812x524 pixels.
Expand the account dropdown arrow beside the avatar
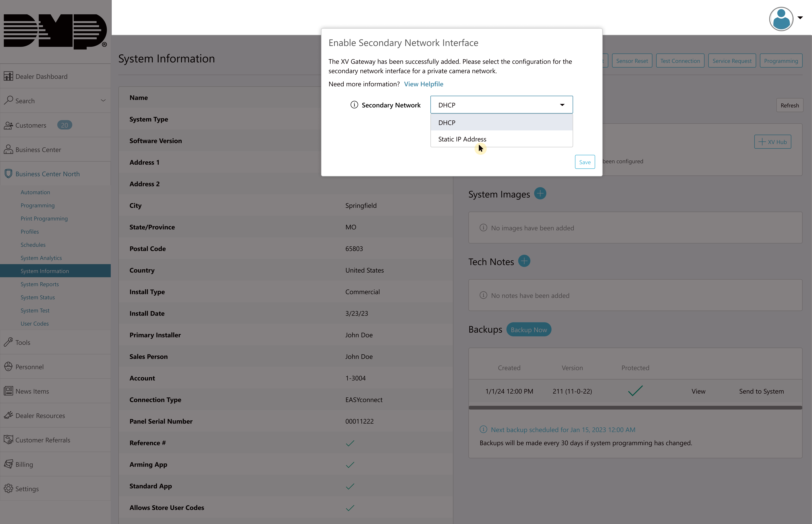(800, 18)
